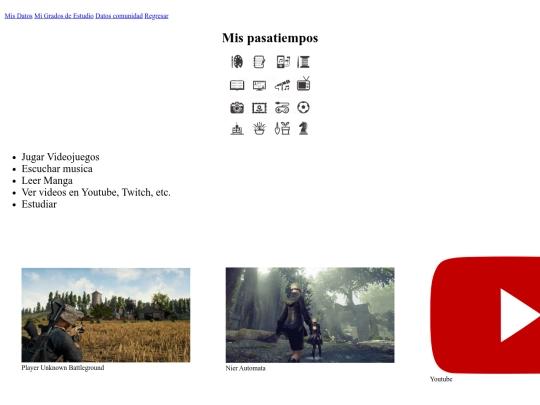This screenshot has width=540, height=405.
Task: Open the Datos comunidad link
Action: (x=119, y=16)
